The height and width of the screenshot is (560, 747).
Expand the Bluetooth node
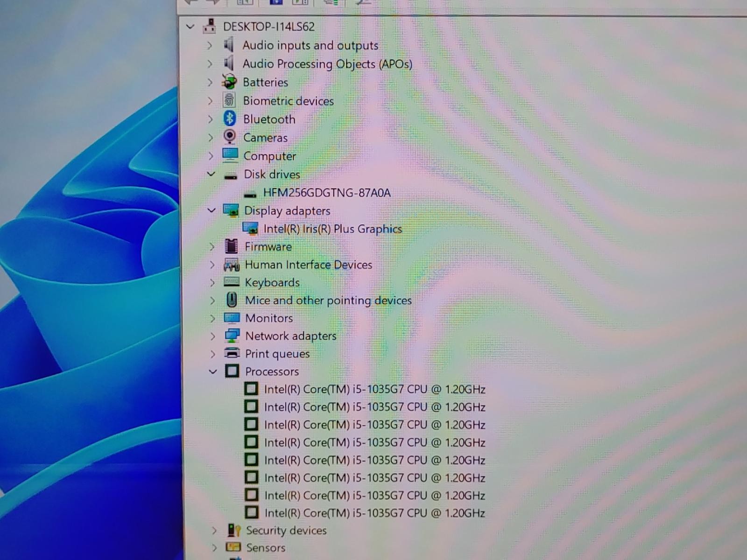211,119
